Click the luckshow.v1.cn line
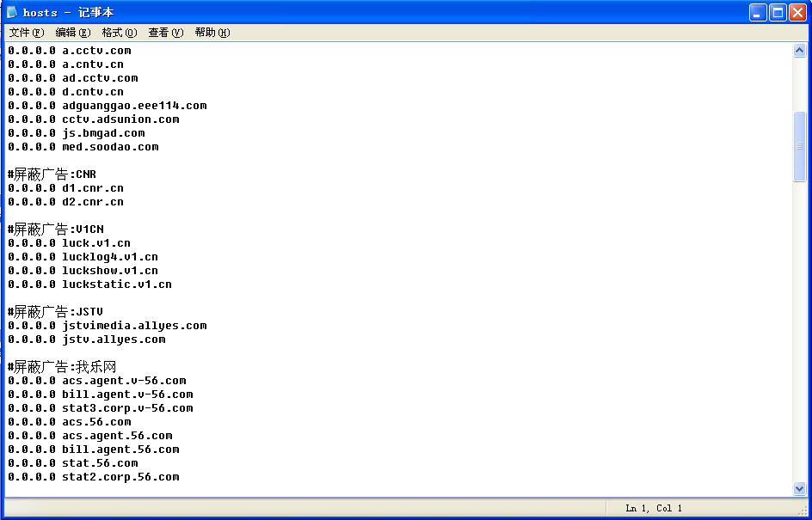Screen dimensions: 812x520 [83, 271]
